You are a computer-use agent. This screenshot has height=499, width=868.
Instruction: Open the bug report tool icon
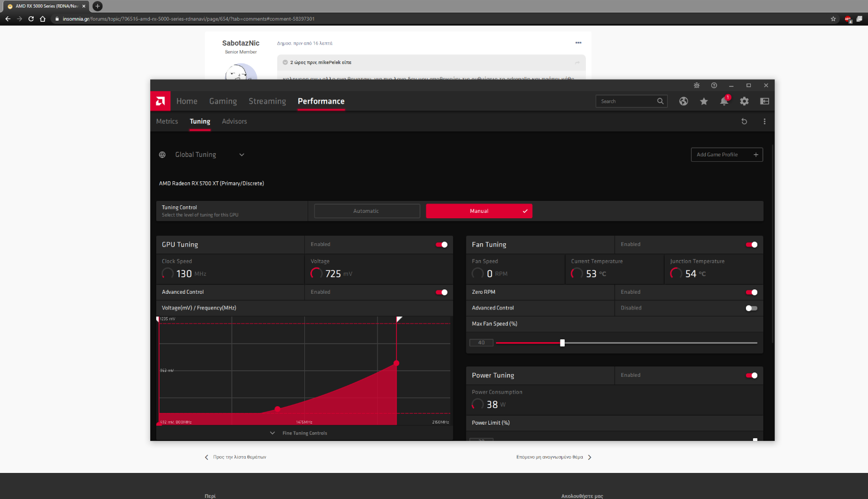coord(697,85)
